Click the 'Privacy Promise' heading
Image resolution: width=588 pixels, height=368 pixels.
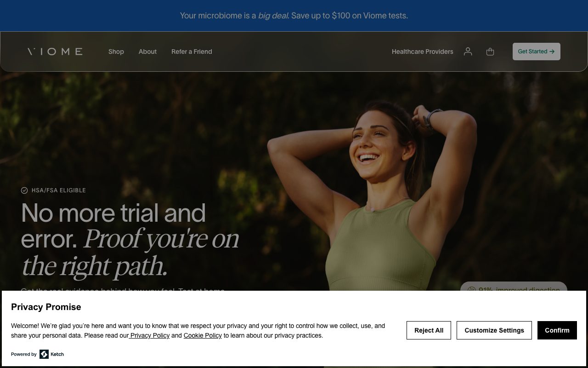point(46,307)
